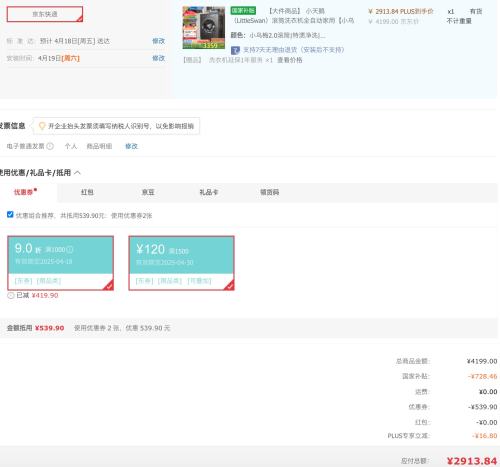The width and height of the screenshot is (500, 467).
Task: Click the 国家补贴 -¥728.46 value
Action: pos(482,376)
